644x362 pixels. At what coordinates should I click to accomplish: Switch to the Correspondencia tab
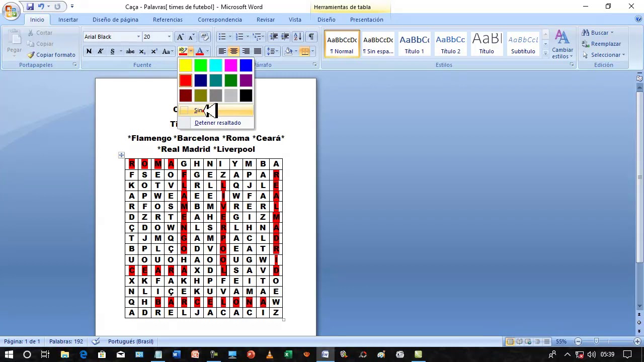point(220,20)
